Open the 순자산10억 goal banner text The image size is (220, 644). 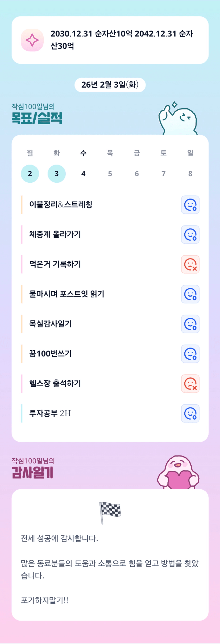[x=122, y=40]
